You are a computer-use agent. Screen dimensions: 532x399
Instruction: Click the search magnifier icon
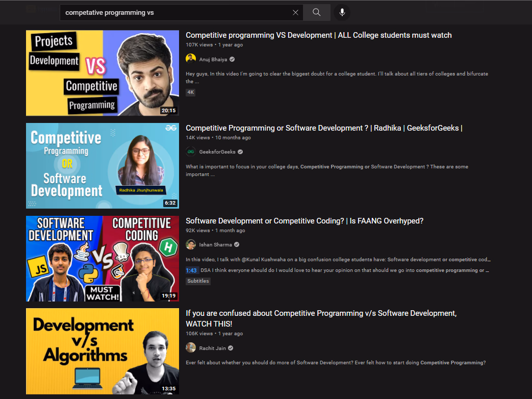coord(316,12)
